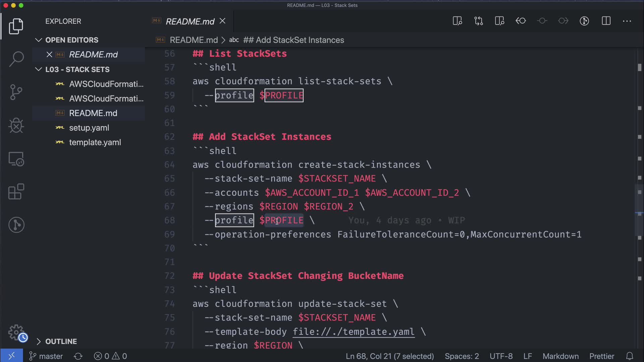Image resolution: width=644 pixels, height=362 pixels.
Task: Open the GitLens icon in activity bar
Action: click(16, 225)
